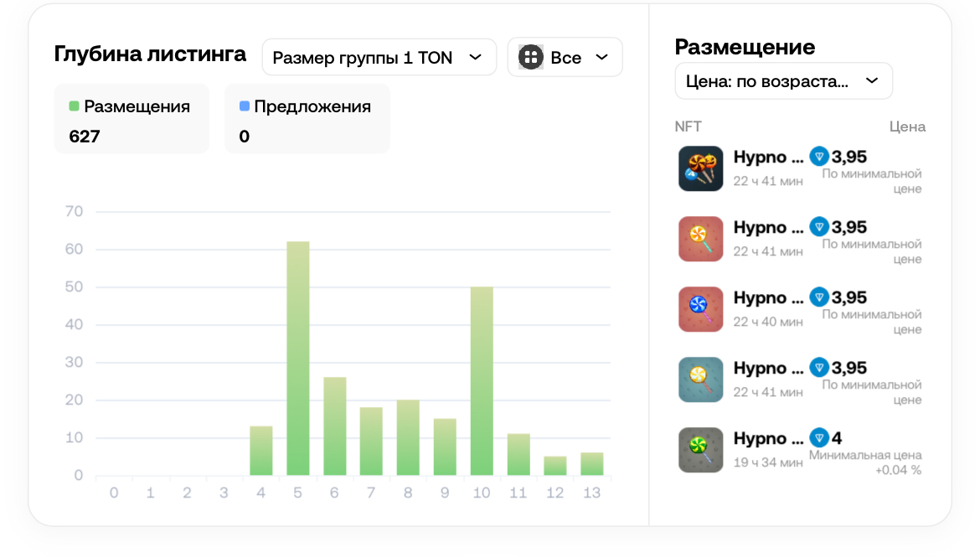This screenshot has width=980, height=557.
Task: Click the '70' y-axis label
Action: click(74, 211)
